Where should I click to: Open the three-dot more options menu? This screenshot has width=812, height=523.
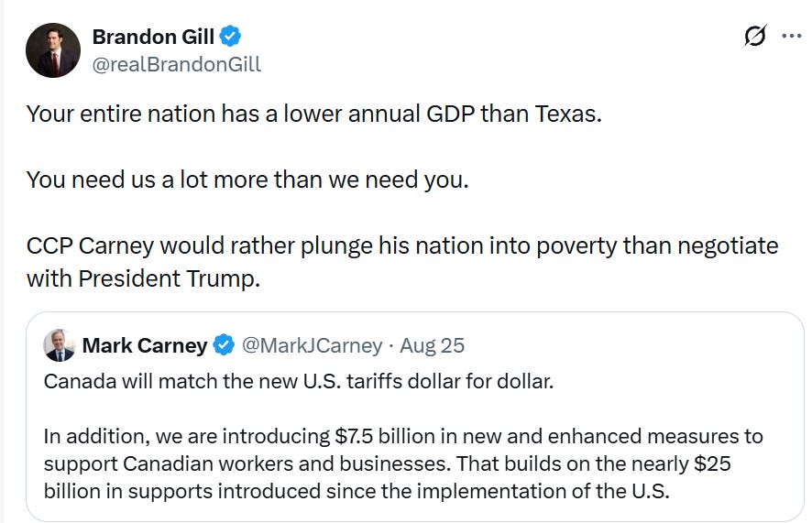click(x=792, y=36)
